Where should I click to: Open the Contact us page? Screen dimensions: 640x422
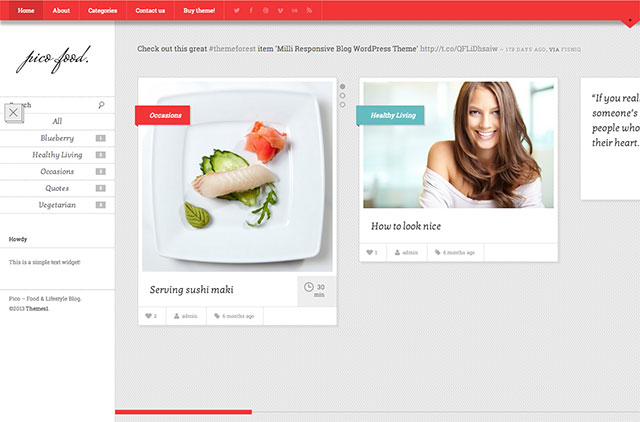pyautogui.click(x=150, y=10)
